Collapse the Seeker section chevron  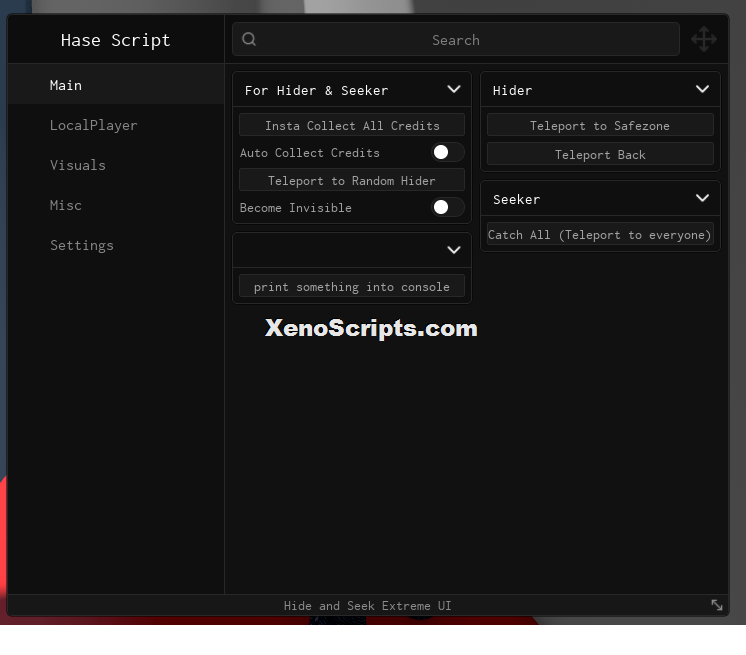pos(702,198)
